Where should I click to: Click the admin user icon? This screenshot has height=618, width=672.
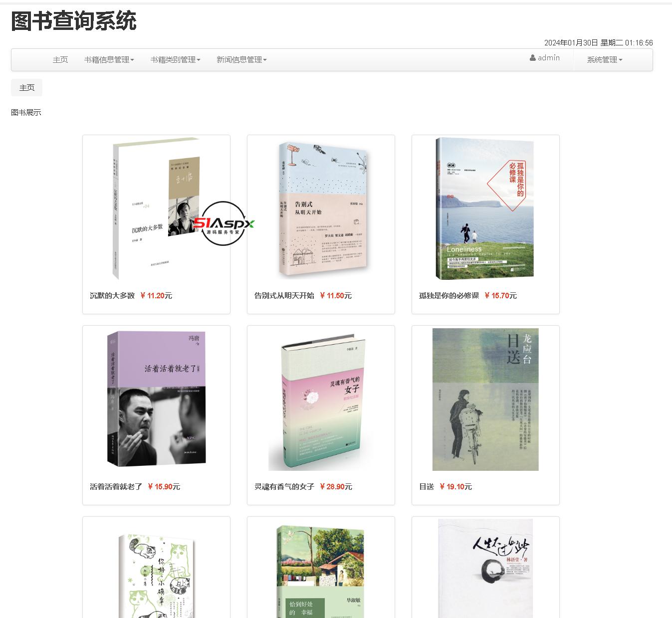[533, 58]
